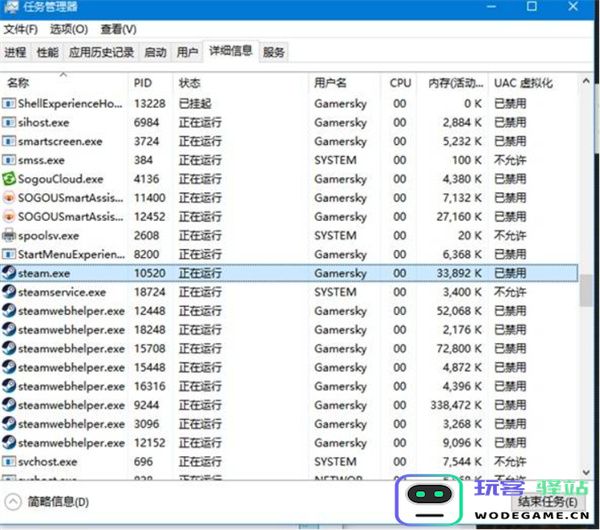Click the 结束任务(E) button

point(548,502)
